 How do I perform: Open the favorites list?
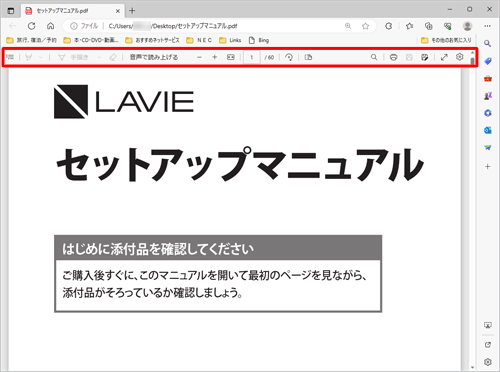click(410, 26)
